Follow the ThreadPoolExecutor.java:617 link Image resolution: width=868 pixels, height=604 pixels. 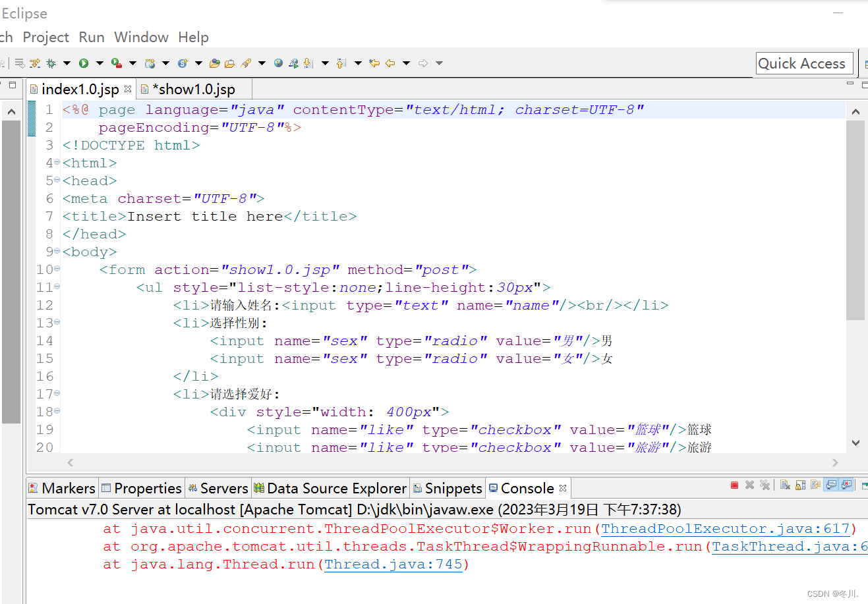[x=726, y=529]
